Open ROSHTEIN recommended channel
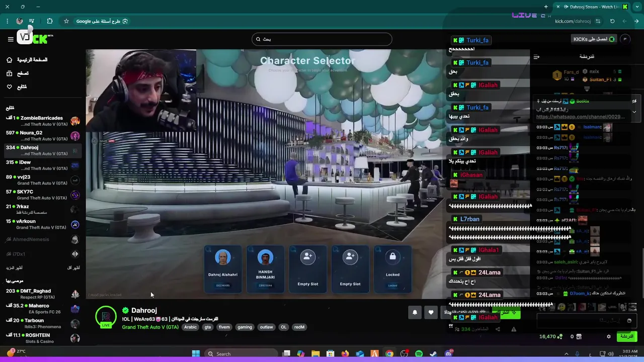 (x=43, y=338)
